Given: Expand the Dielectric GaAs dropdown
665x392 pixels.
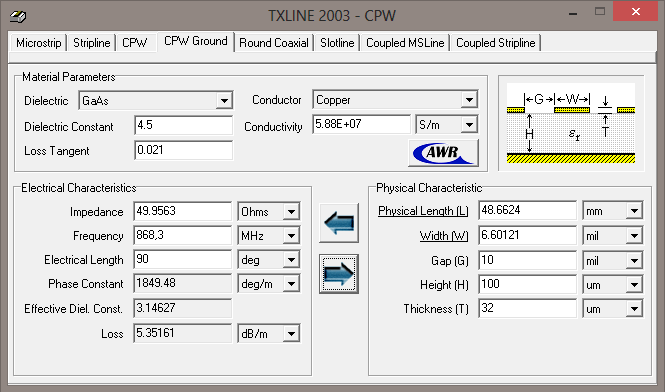Looking at the screenshot, I should (224, 101).
